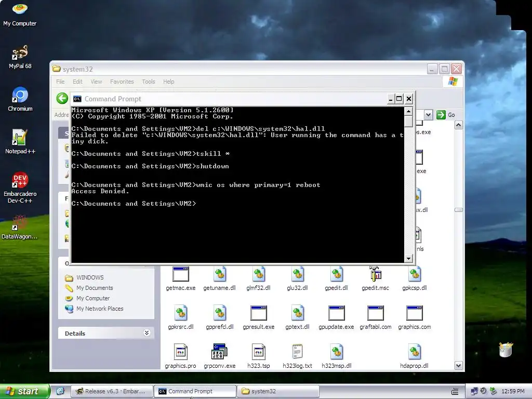Open Embarcadero Dev-C++ shortcut
Screen dimensions: 532x399
tap(20, 188)
